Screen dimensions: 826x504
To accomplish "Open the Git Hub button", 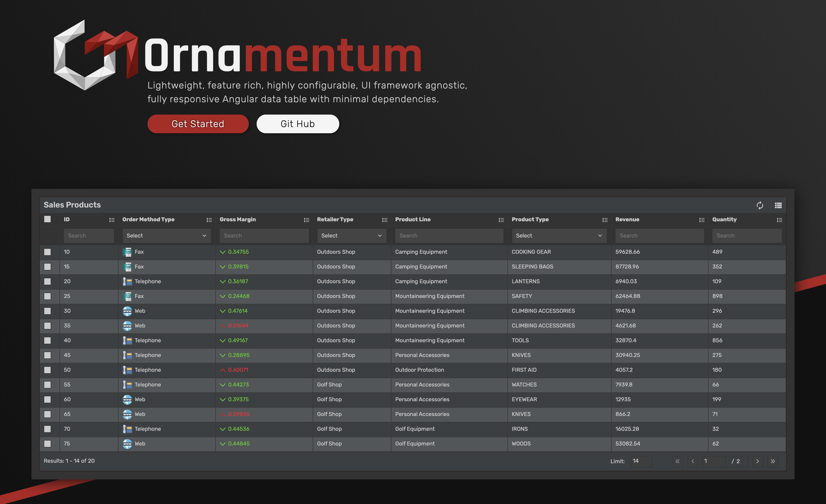I will (298, 124).
